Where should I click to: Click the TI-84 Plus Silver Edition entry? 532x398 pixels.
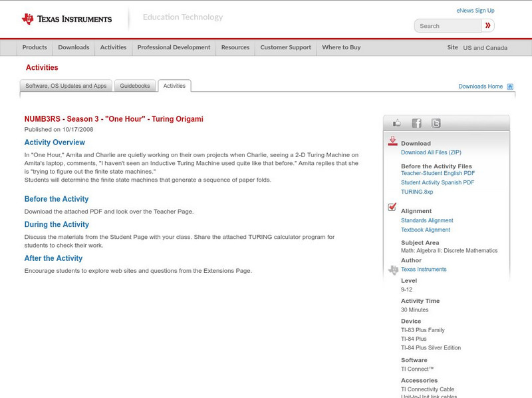(x=431, y=347)
